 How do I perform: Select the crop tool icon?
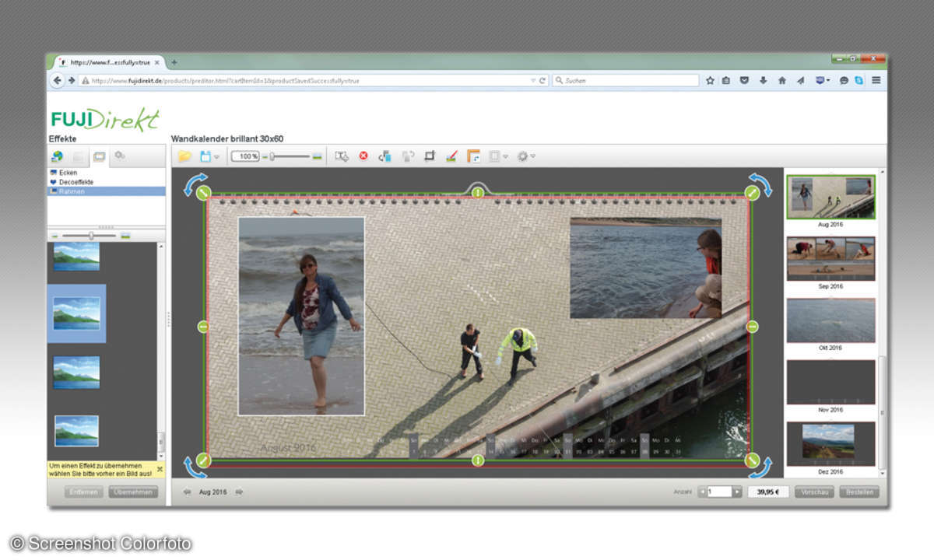click(x=430, y=156)
